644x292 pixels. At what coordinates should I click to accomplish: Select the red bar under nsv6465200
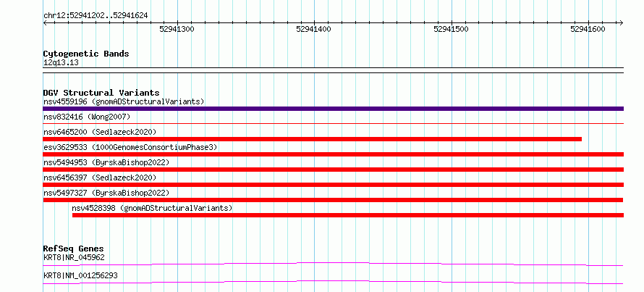pyautogui.click(x=312, y=139)
